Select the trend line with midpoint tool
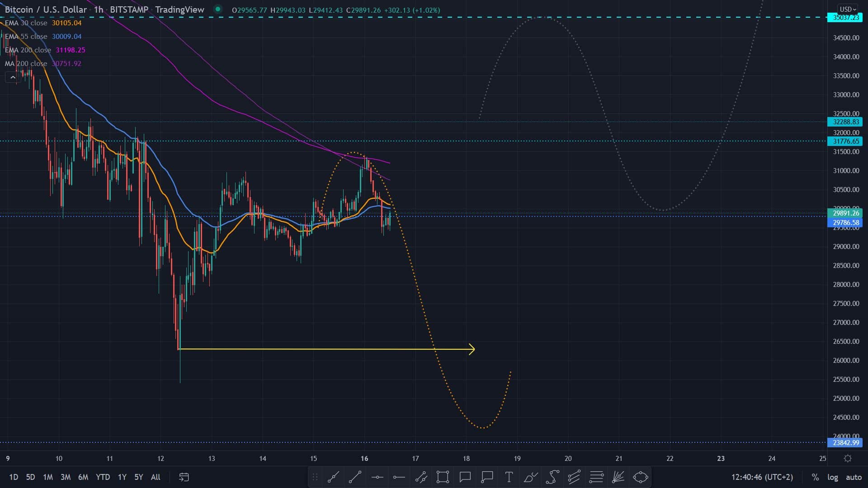Image resolution: width=868 pixels, height=488 pixels. 333,477
